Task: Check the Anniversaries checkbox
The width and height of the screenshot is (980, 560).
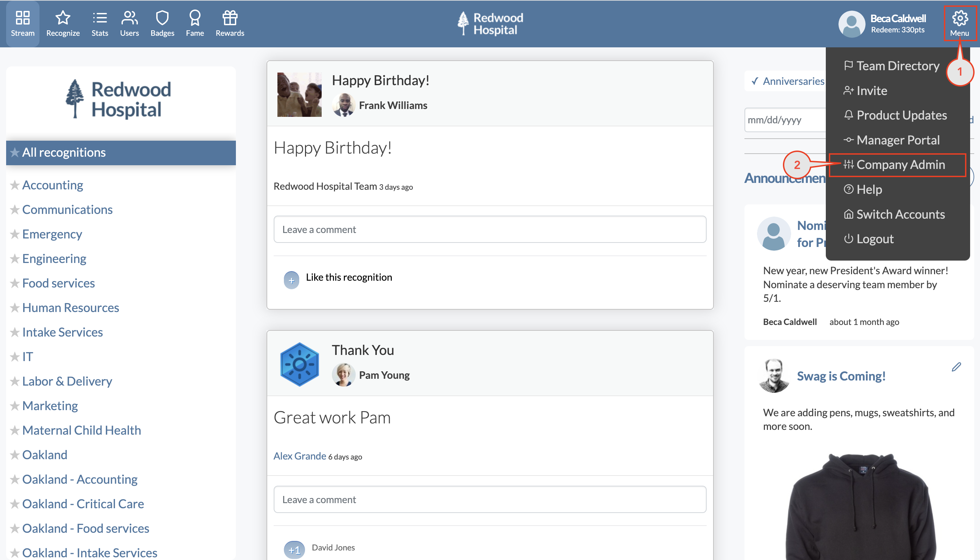Action: (754, 81)
